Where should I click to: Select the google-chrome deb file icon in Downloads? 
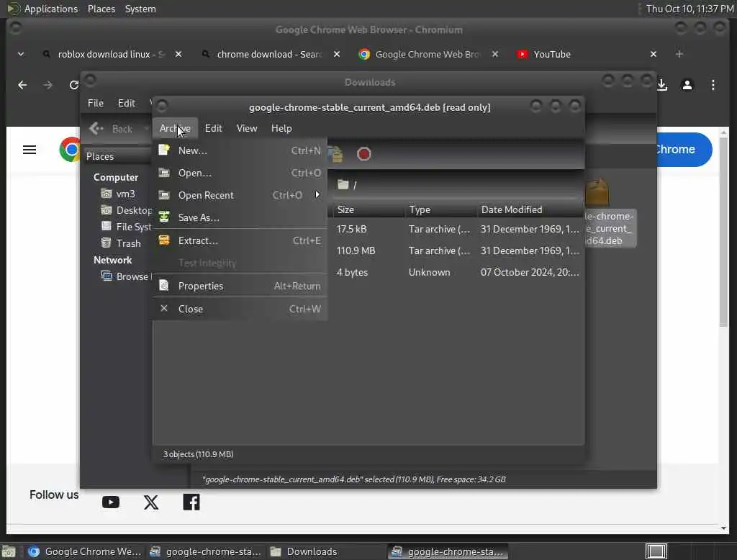598,192
